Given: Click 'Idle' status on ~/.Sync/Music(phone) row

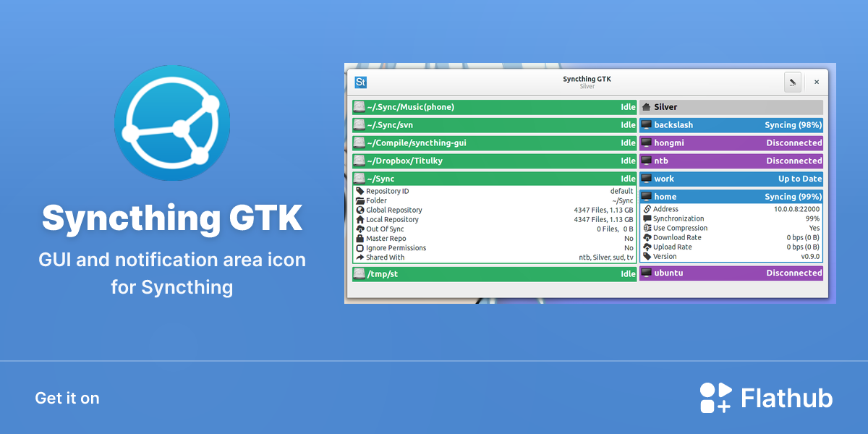Looking at the screenshot, I should [628, 107].
